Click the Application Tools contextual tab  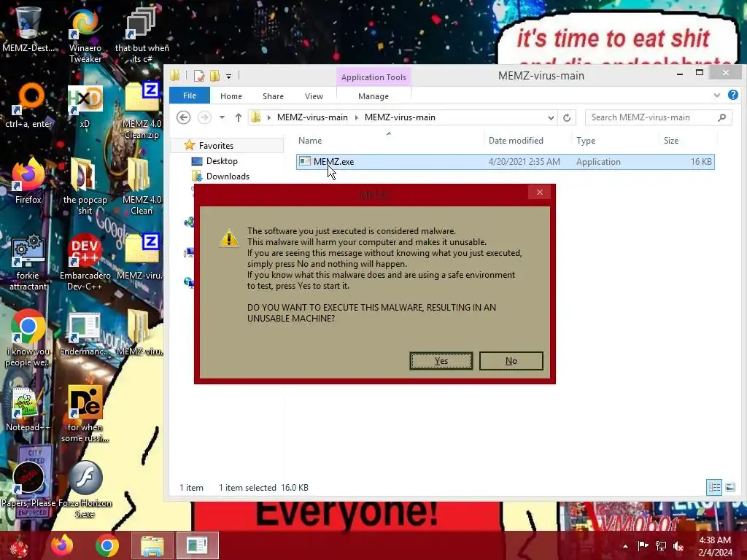(x=373, y=77)
